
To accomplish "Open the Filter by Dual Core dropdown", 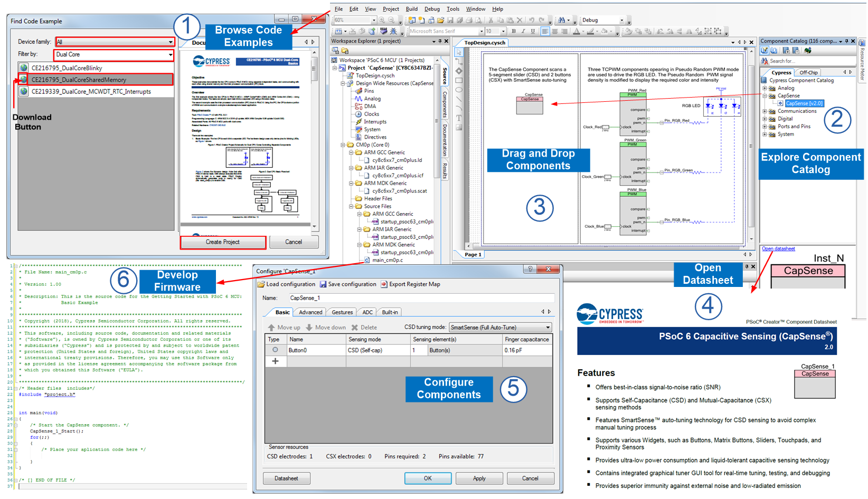I will pos(171,55).
